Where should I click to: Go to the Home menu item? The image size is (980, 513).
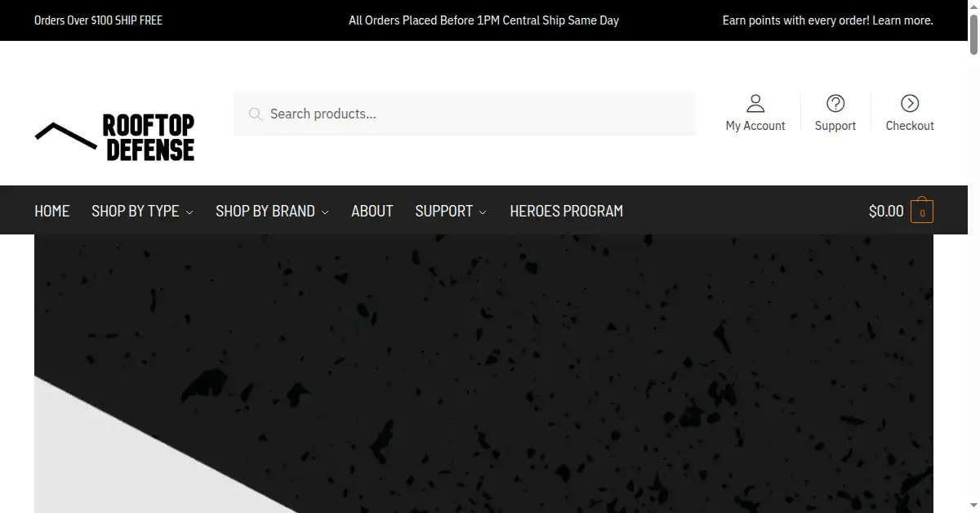(52, 211)
